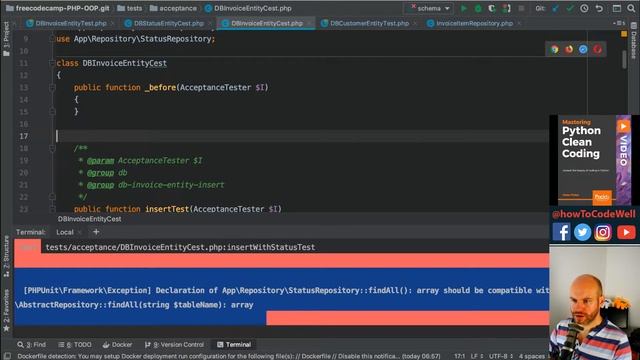Image resolution: width=640 pixels, height=360 pixels.
Task: Change indent setting 4 spaces in status bar
Action: [532, 356]
